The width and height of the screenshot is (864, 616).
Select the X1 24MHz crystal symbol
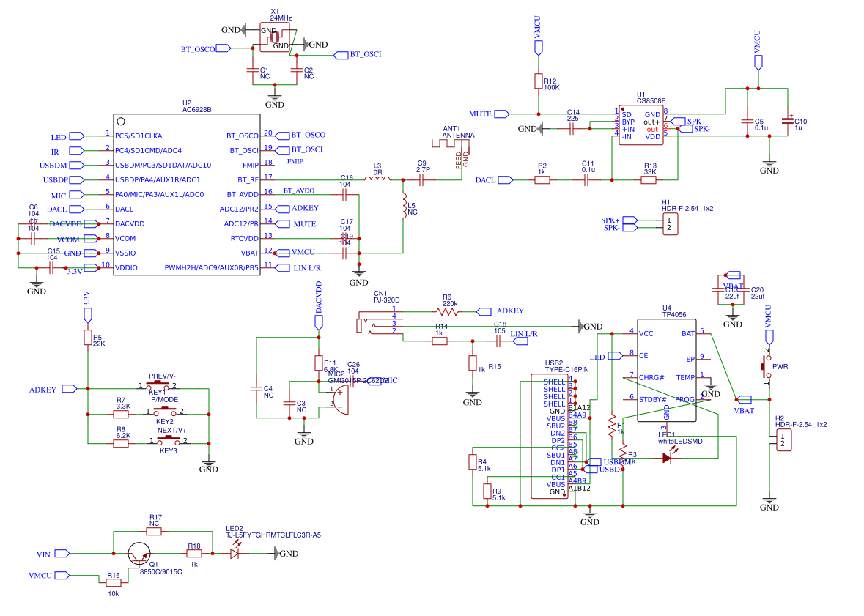(x=274, y=37)
